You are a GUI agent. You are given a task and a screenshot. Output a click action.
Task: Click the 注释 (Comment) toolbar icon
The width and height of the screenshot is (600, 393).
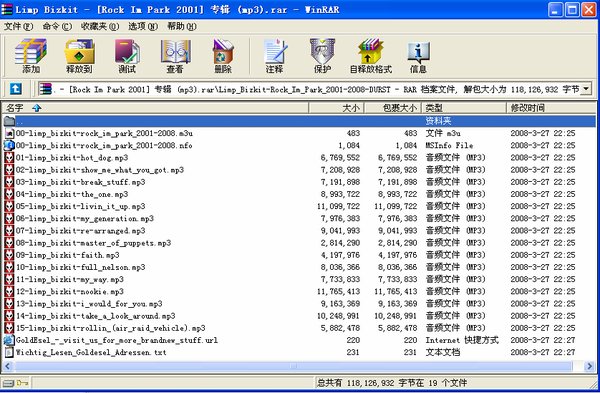275,56
